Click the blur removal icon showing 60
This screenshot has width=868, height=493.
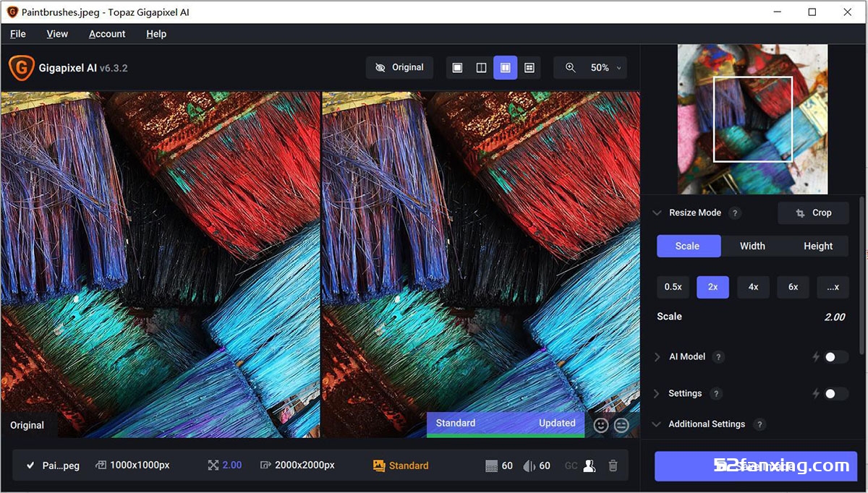529,466
